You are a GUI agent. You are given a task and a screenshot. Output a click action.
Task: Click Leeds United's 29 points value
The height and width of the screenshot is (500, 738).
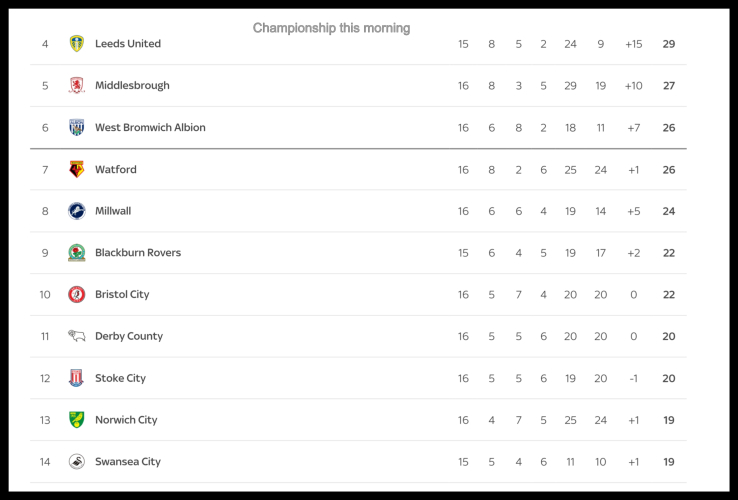pyautogui.click(x=669, y=44)
